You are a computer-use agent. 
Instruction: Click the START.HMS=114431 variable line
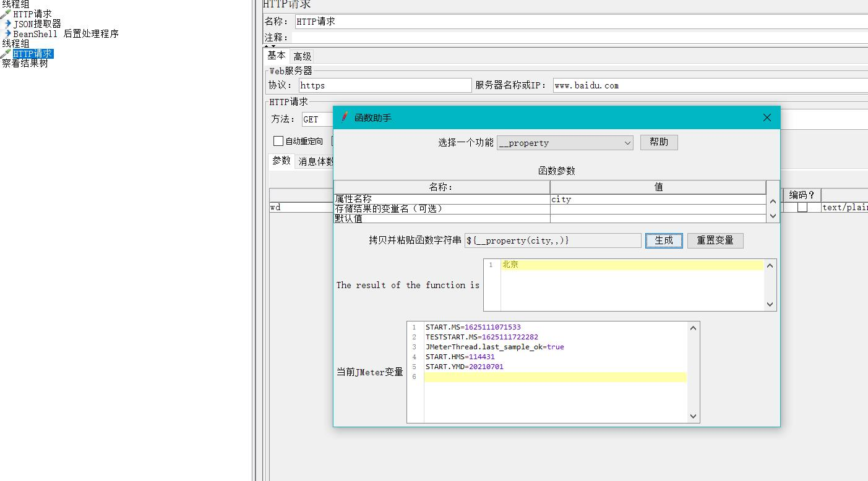(x=460, y=357)
